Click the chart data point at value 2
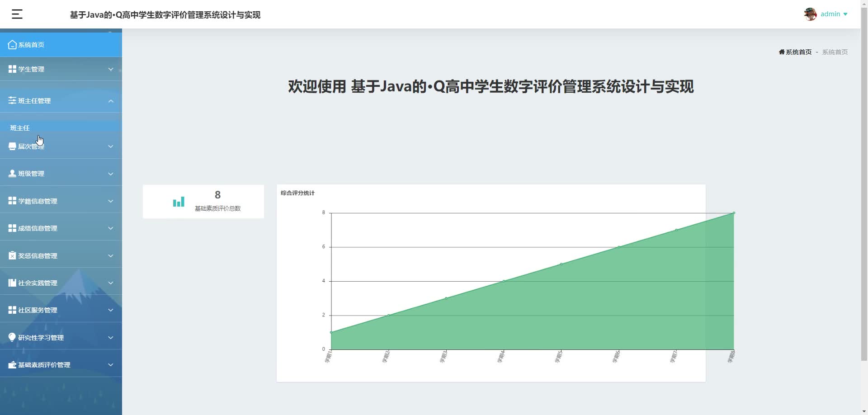 (x=389, y=315)
